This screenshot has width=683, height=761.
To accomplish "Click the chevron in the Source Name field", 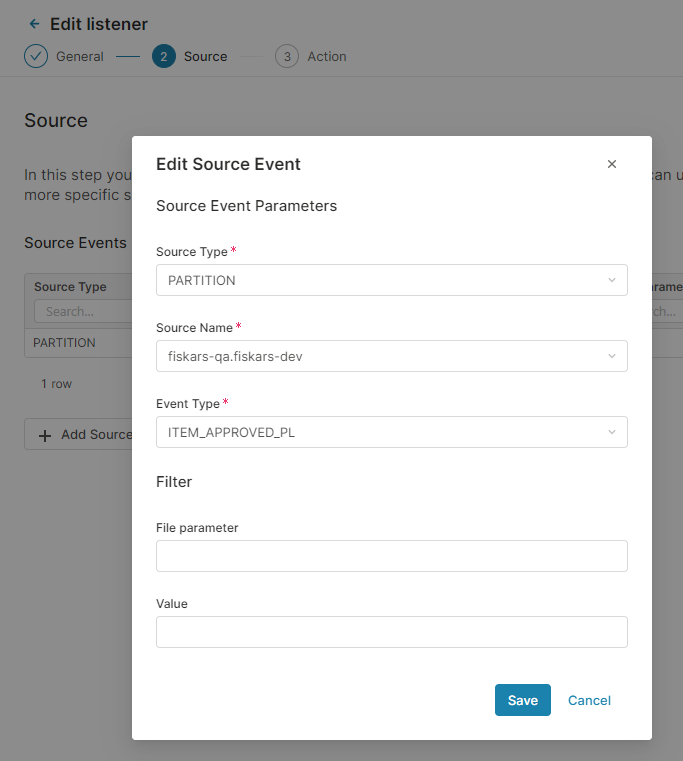I will (x=612, y=356).
